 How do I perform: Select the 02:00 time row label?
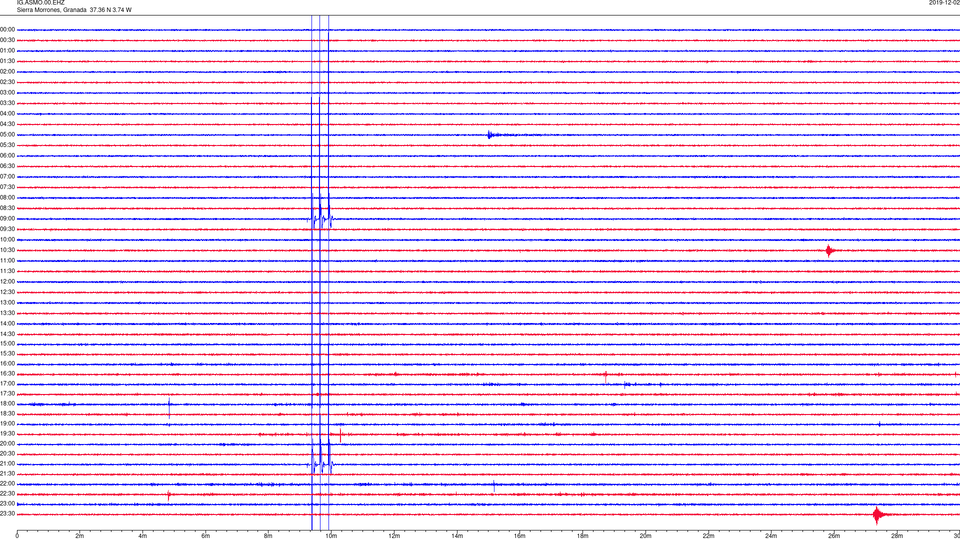click(7, 72)
